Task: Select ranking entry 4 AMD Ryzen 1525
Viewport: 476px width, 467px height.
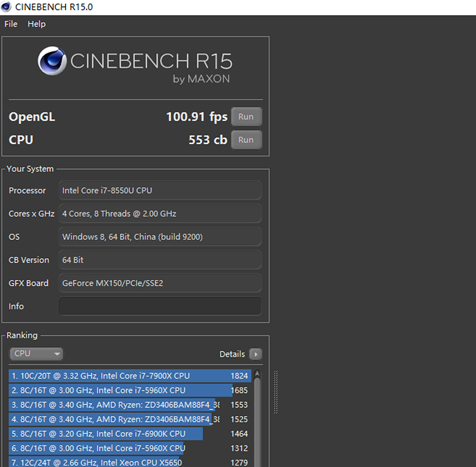Action: coord(130,419)
